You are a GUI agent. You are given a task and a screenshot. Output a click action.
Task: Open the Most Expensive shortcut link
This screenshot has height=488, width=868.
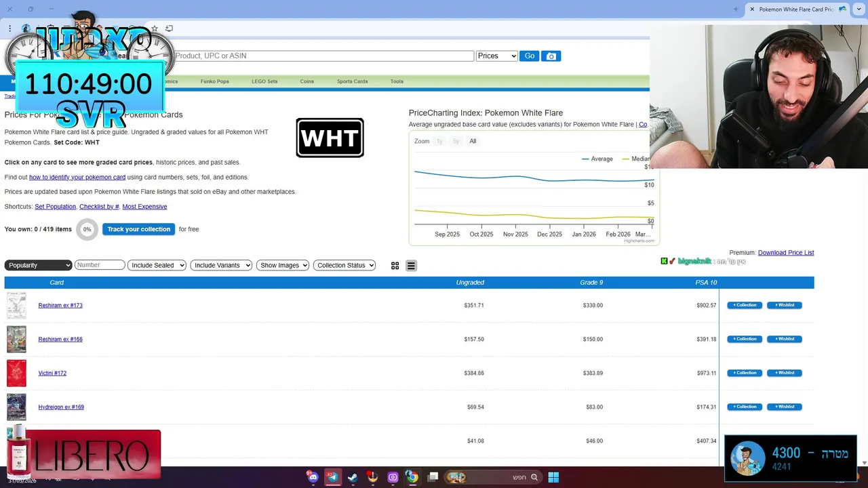click(144, 207)
